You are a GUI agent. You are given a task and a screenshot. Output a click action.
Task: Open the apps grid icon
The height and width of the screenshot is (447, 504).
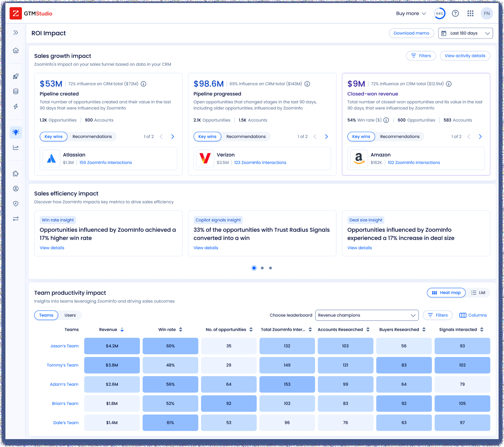[x=471, y=13]
